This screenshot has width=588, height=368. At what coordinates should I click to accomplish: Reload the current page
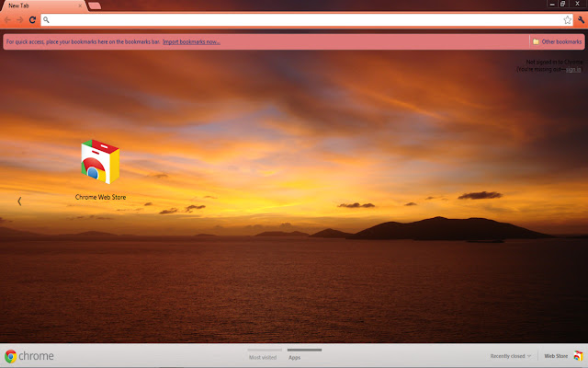[33, 19]
